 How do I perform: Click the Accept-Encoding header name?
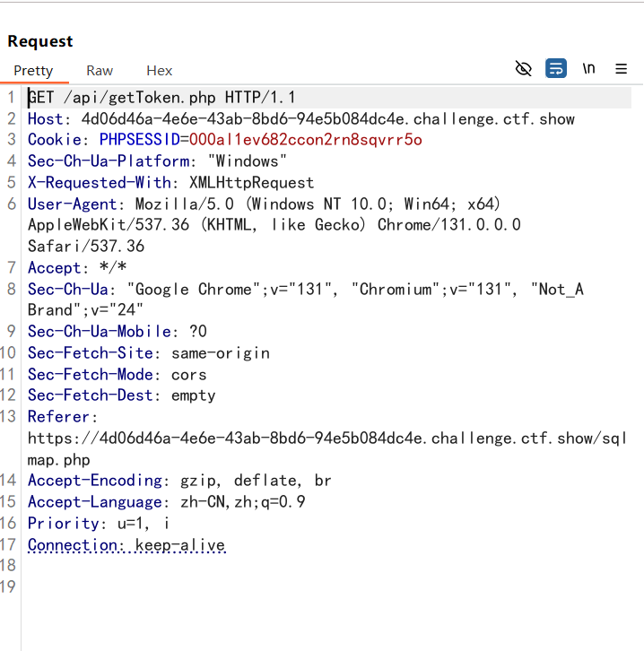95,481
